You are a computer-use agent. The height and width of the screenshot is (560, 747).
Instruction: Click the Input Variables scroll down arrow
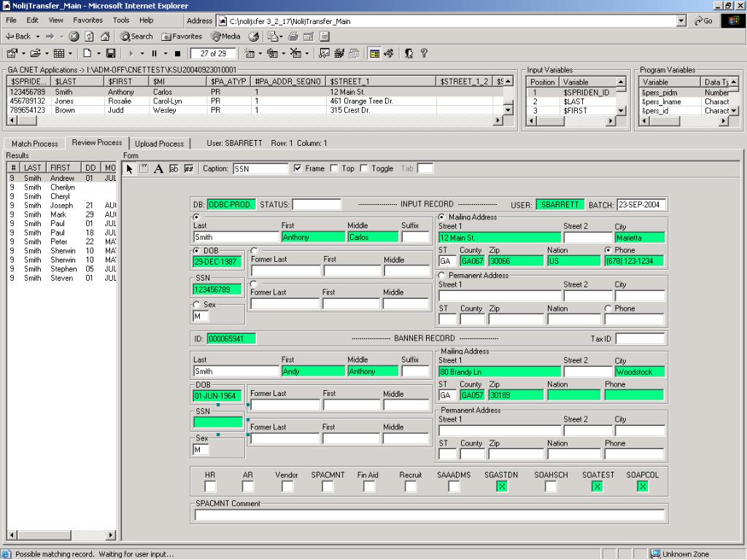(x=621, y=111)
